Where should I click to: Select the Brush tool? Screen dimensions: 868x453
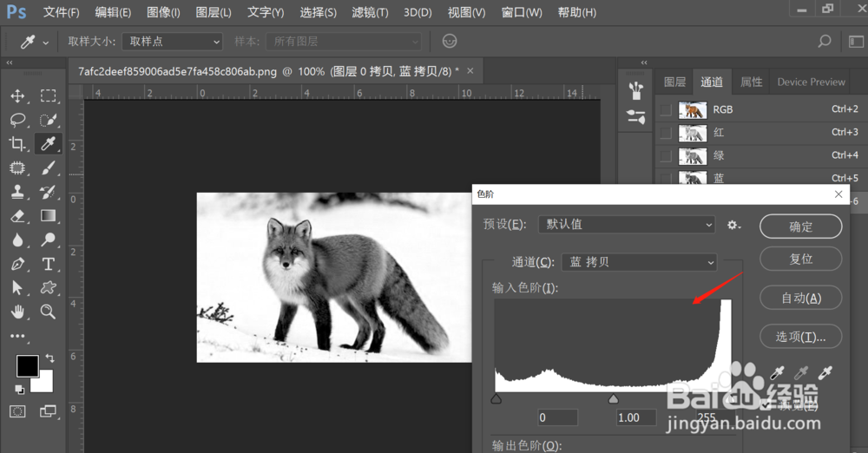pyautogui.click(x=48, y=167)
